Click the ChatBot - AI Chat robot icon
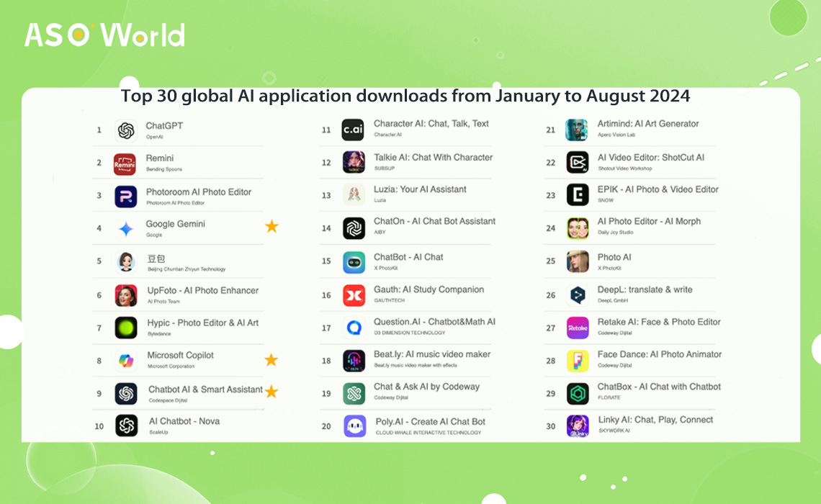 [x=354, y=262]
